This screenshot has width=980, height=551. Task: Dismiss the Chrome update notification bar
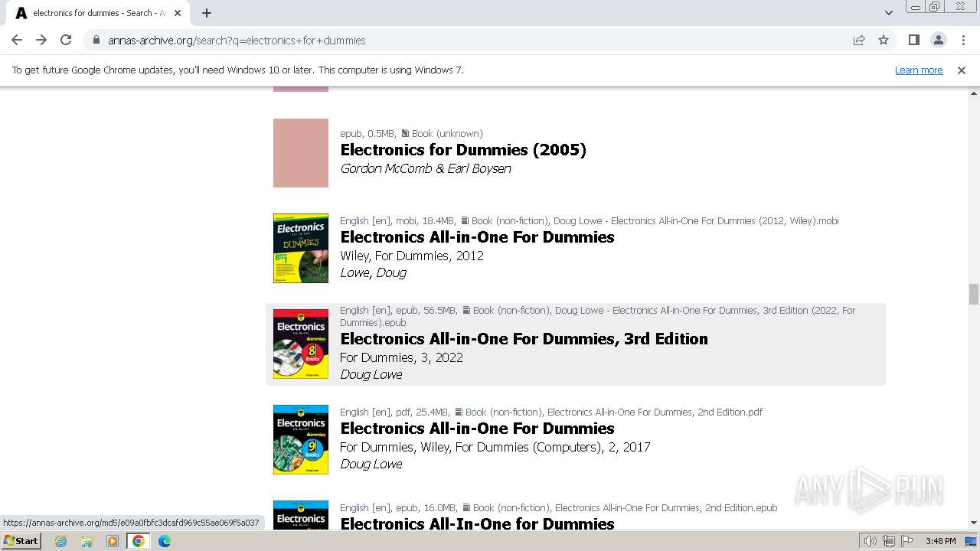(962, 70)
